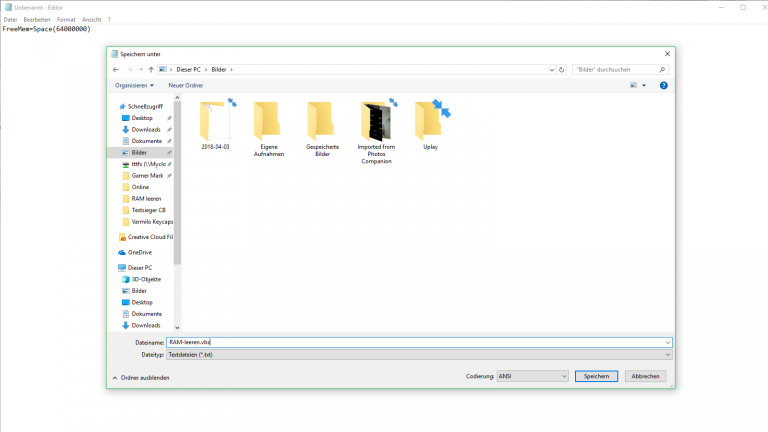Screen dimensions: 768x432
Task: Click the Abbrechen button
Action: coord(645,376)
